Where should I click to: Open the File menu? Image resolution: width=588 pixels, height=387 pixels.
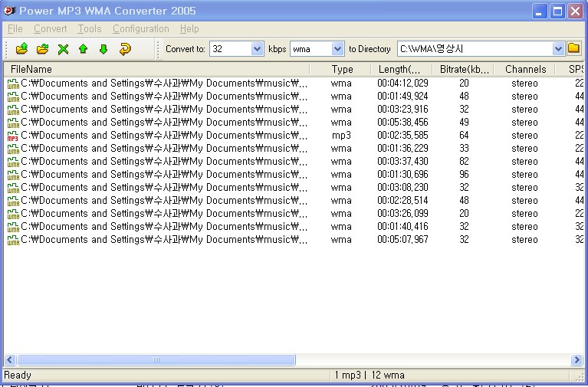pyautogui.click(x=15, y=29)
